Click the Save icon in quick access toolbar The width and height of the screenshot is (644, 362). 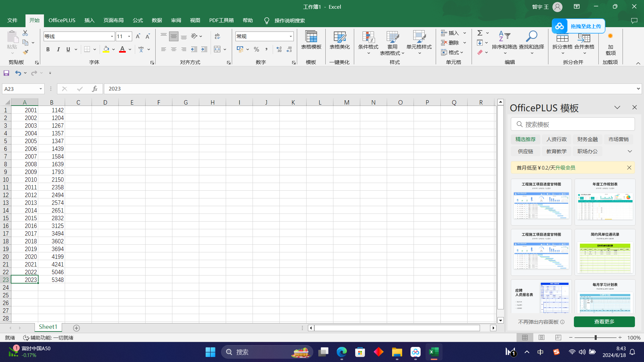tap(6, 73)
